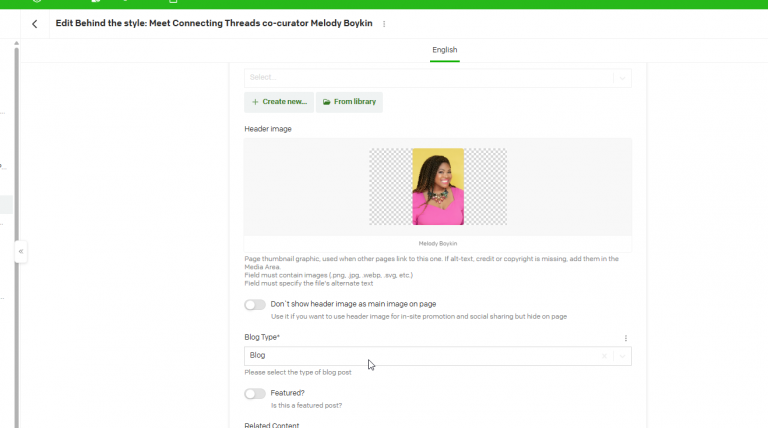Click the Melody Boykin image caption
Image resolution: width=768 pixels, height=428 pixels.
438,243
